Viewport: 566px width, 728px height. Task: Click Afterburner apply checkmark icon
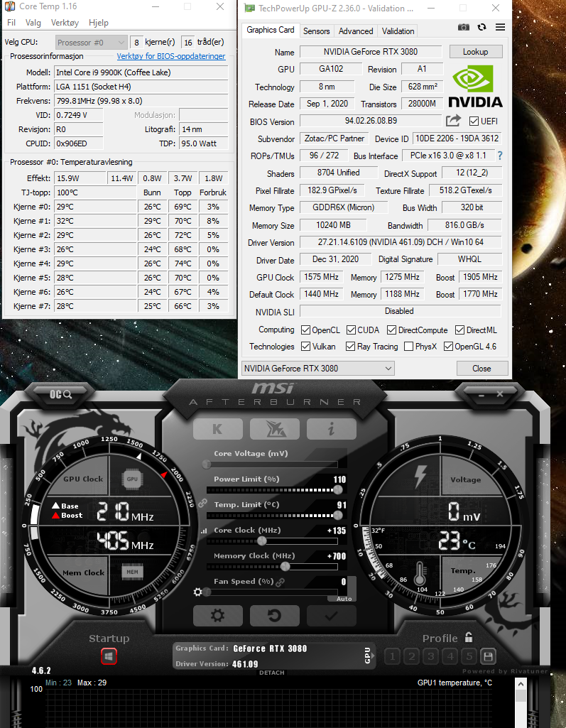click(x=331, y=616)
